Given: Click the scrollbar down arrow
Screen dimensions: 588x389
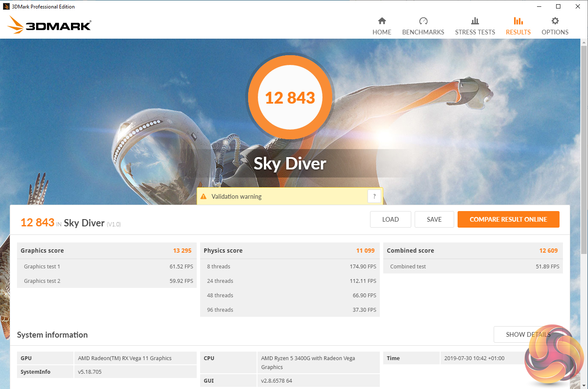Looking at the screenshot, I should coord(584,386).
